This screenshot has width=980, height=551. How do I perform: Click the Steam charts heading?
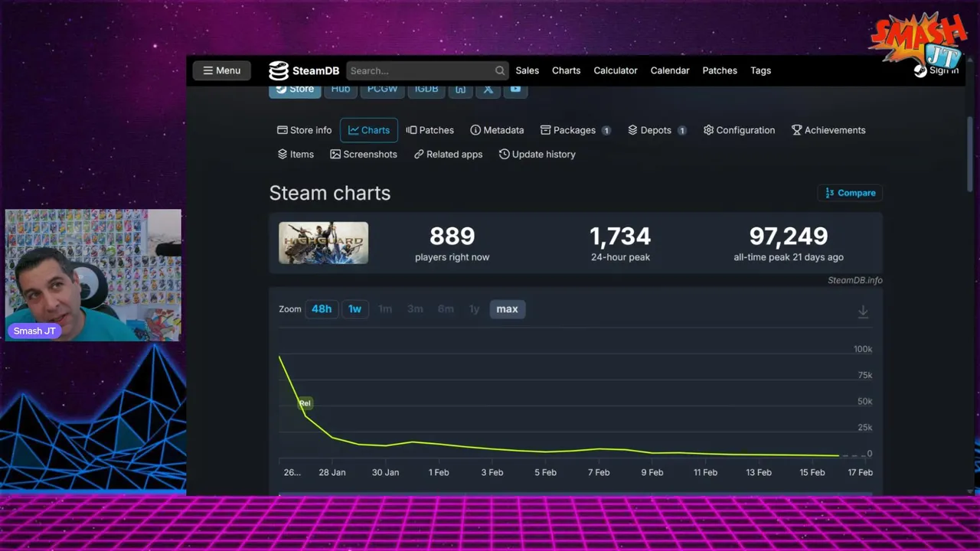click(x=330, y=193)
